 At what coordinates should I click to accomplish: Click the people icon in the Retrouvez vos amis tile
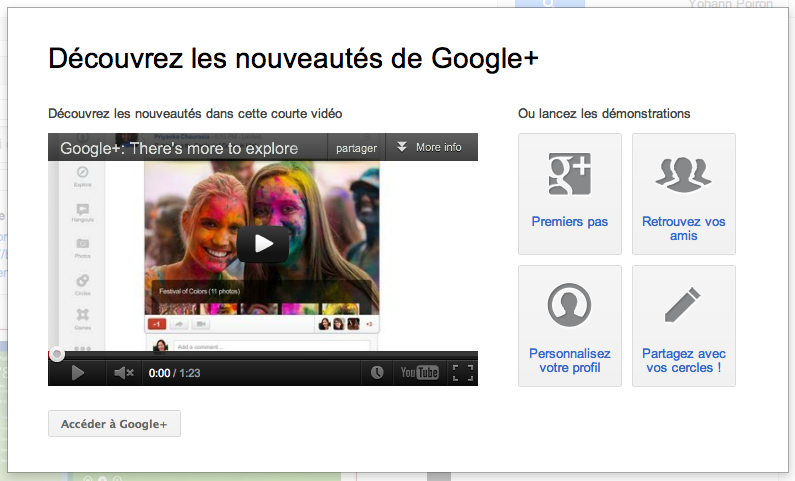pyautogui.click(x=683, y=174)
